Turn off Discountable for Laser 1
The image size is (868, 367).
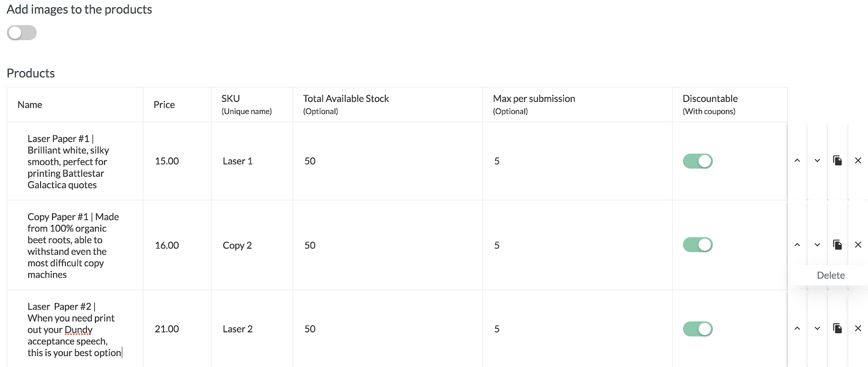click(x=698, y=161)
